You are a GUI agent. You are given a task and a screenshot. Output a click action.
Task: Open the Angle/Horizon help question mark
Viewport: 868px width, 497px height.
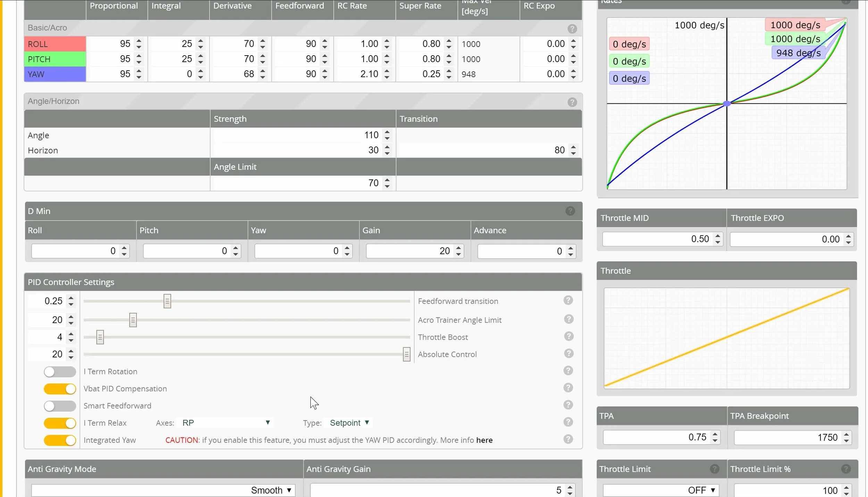coord(572,102)
